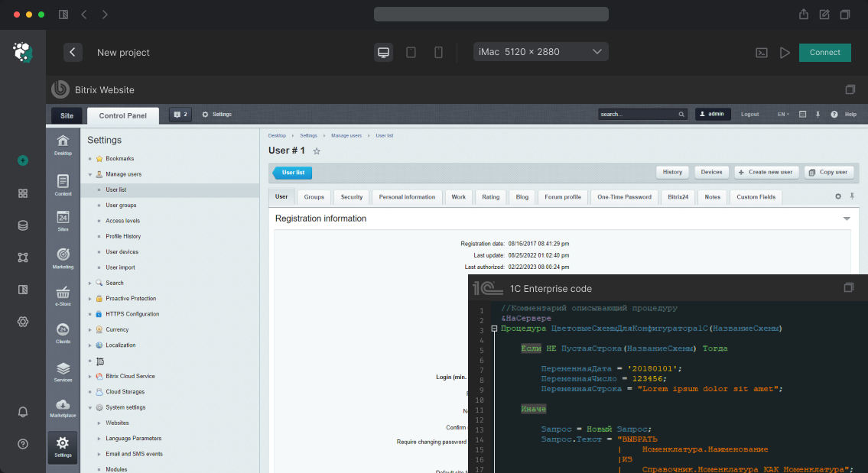
Task: Click the notifications bell icon
Action: pyautogui.click(x=23, y=412)
